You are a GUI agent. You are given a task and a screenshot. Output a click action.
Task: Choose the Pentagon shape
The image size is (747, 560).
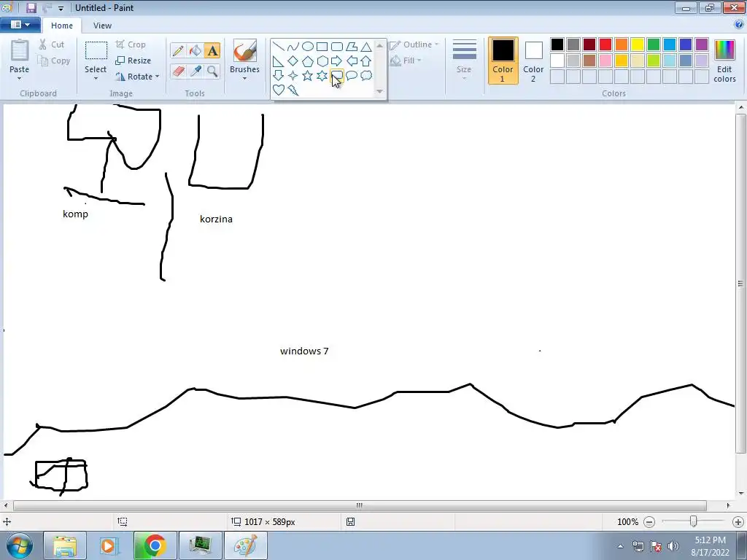tap(308, 61)
